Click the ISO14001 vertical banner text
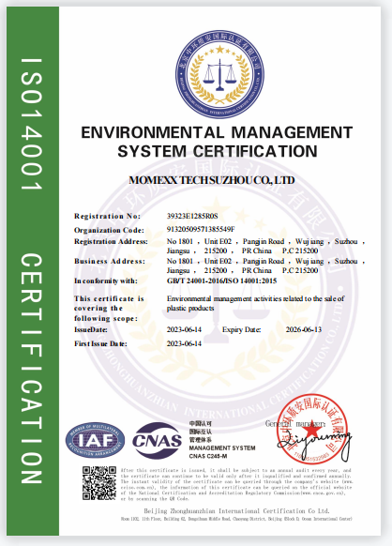The image size is (392, 546). pyautogui.click(x=32, y=124)
